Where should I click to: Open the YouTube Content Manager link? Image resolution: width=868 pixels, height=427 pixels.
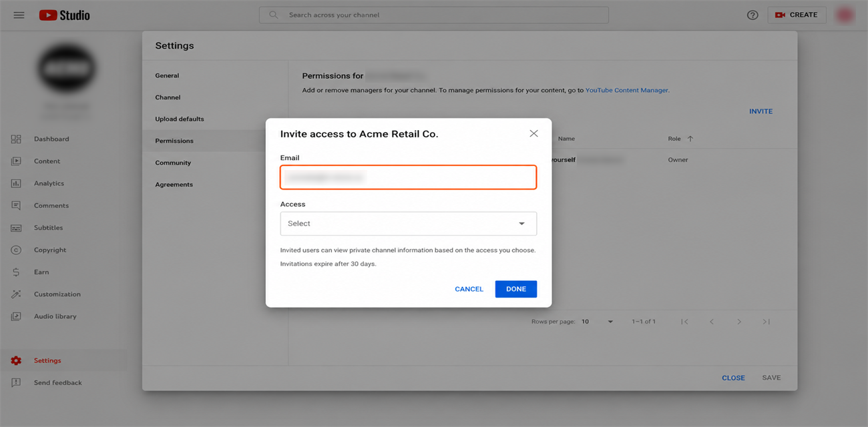[x=626, y=90]
